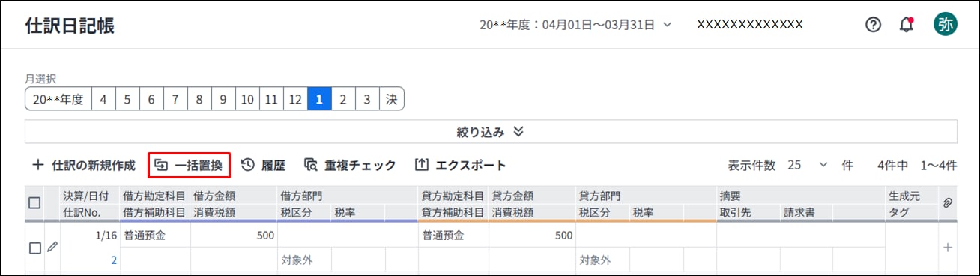This screenshot has height=276, width=980.
Task: Click the 貸方部門 column header
Action: click(599, 196)
